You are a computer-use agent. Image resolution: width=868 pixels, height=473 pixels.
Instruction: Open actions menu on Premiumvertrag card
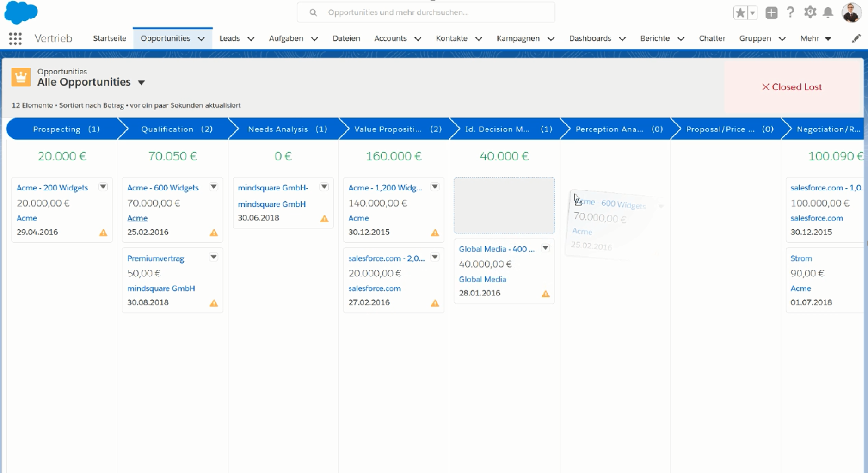click(x=214, y=257)
